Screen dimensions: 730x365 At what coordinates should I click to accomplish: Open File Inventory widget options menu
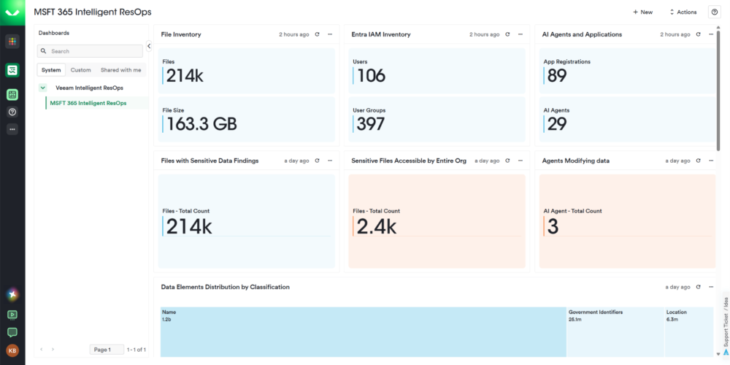point(330,34)
